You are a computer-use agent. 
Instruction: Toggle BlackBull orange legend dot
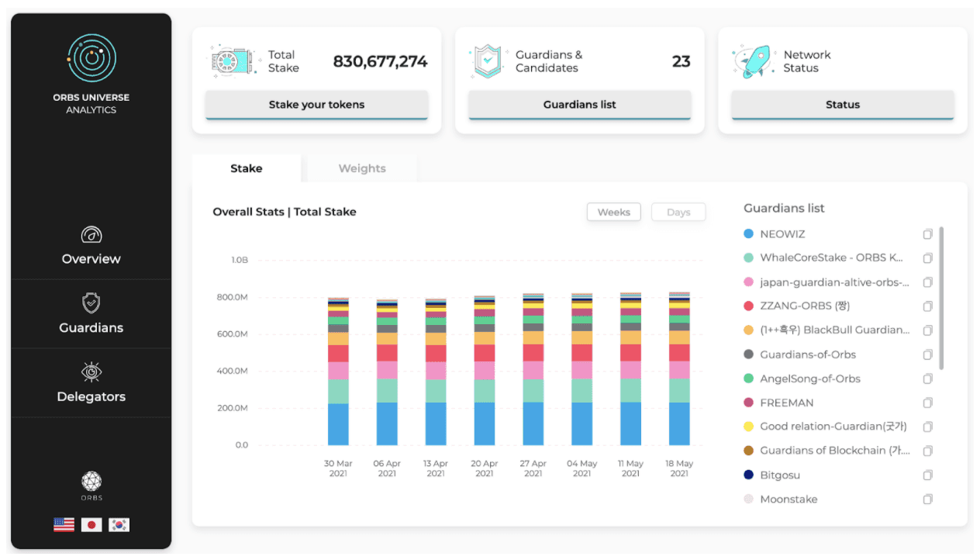(x=748, y=330)
